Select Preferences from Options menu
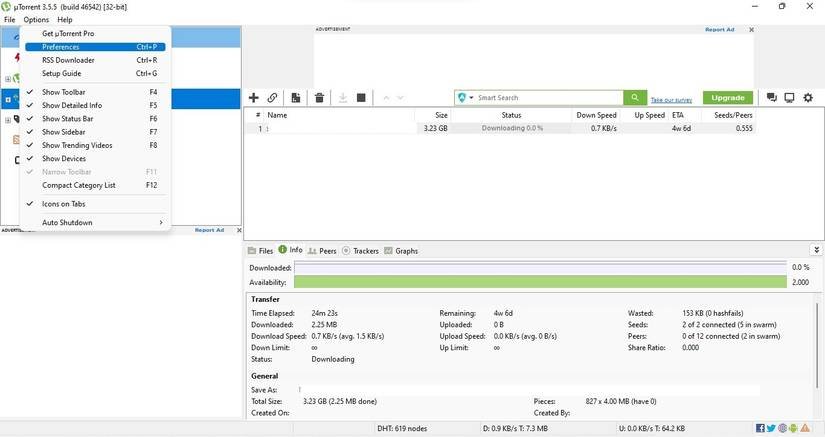Image resolution: width=825 pixels, height=437 pixels. (62, 47)
